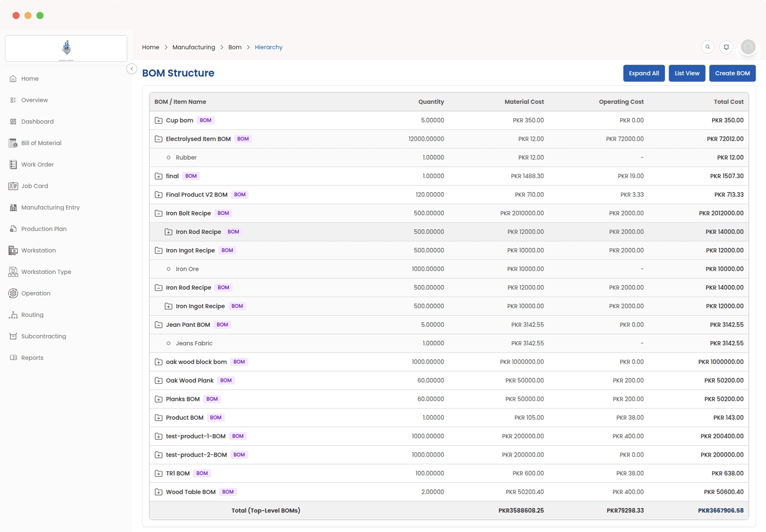Screen dimensions: 766x532
Task: Collapse the Electrolysed Item BOM row
Action: click(x=158, y=139)
